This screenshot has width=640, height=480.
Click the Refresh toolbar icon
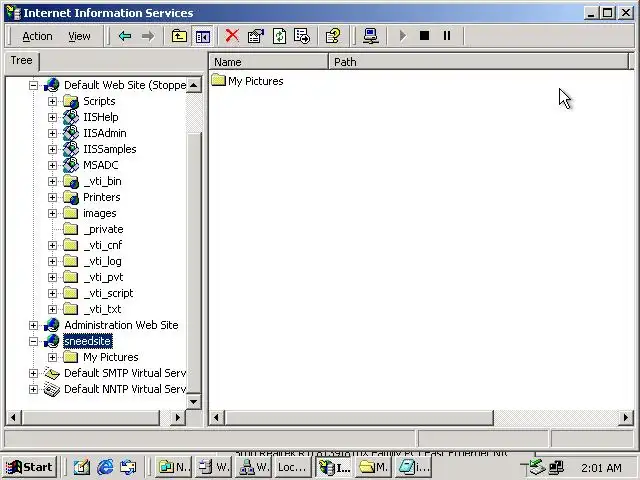[x=279, y=36]
